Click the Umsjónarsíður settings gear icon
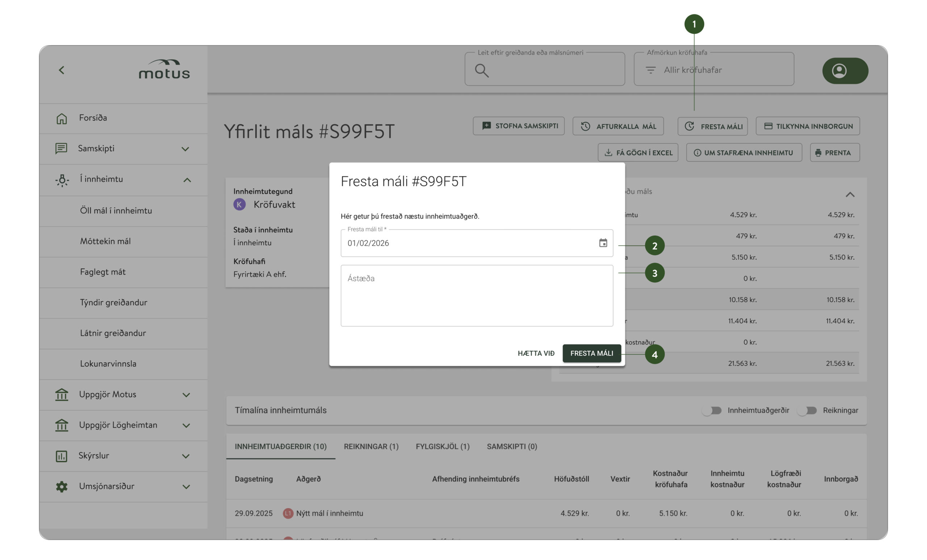Screen dimensions: 927x560 click(x=62, y=486)
